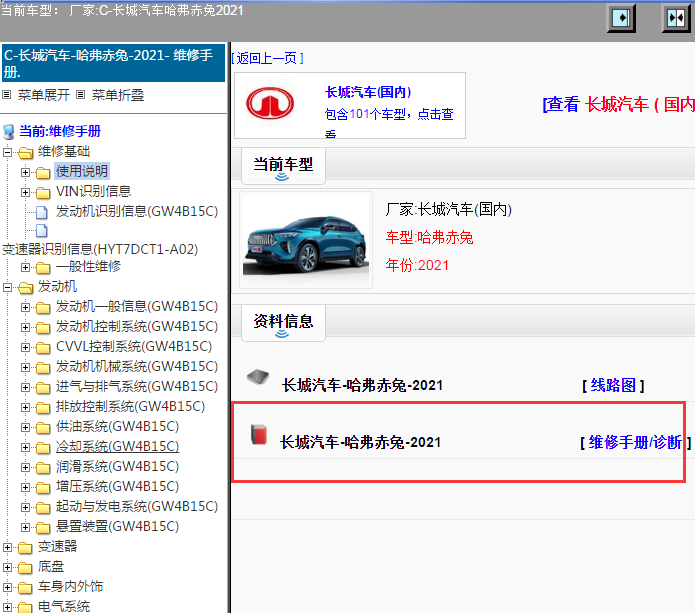This screenshot has height=613, width=695.
Task: Expand the 使用说明 node
Action: 25,172
